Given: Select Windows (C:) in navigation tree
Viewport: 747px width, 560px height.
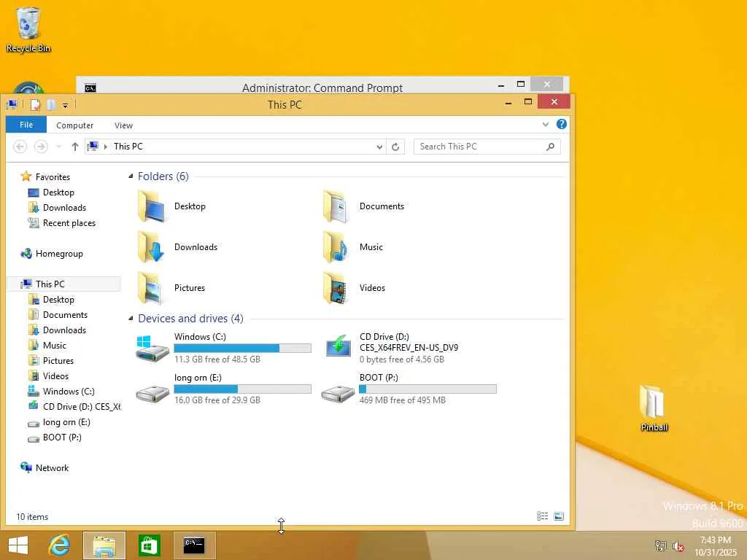Looking at the screenshot, I should click(69, 392).
